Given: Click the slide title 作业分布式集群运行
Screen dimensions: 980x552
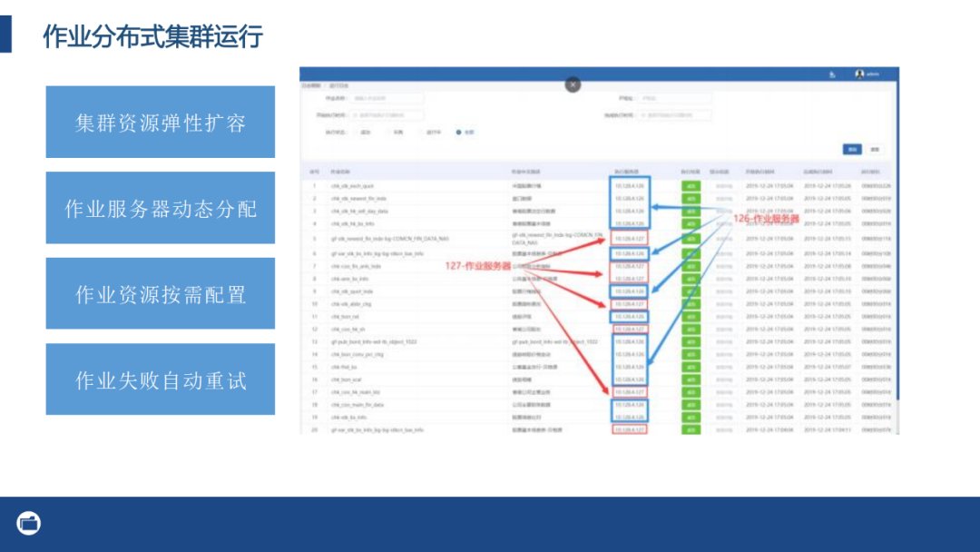Looking at the screenshot, I should coord(152,35).
